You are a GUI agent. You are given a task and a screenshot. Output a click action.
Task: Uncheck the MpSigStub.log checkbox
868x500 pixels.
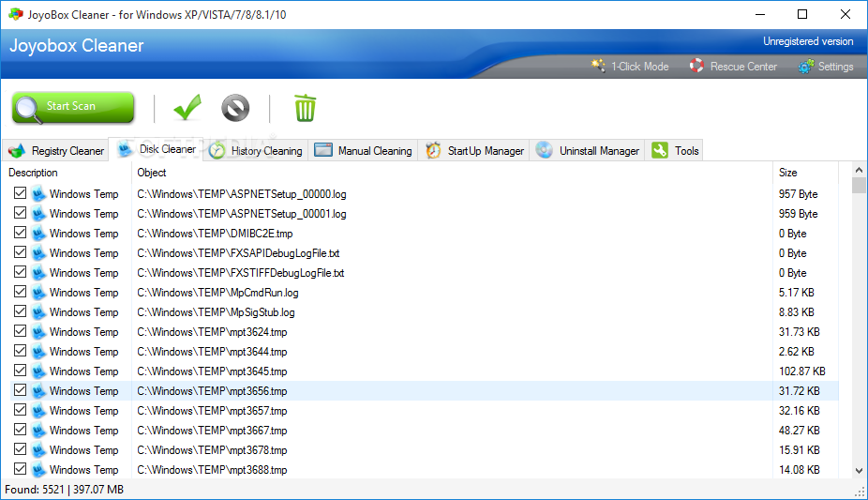(x=20, y=311)
